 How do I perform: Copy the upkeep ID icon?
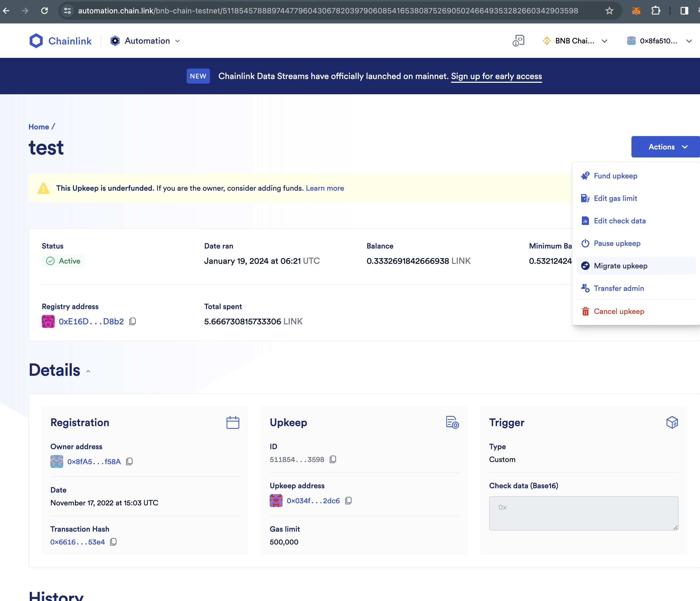333,459
